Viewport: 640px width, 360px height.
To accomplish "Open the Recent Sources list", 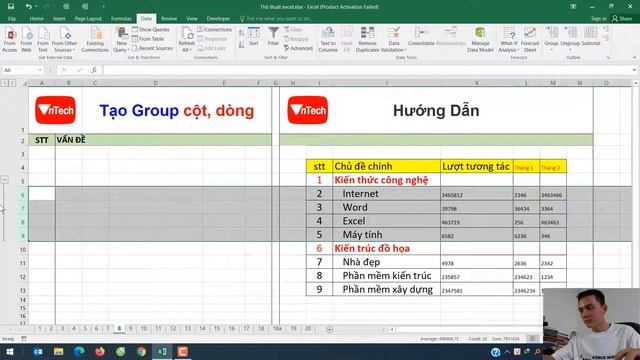I will point(152,48).
